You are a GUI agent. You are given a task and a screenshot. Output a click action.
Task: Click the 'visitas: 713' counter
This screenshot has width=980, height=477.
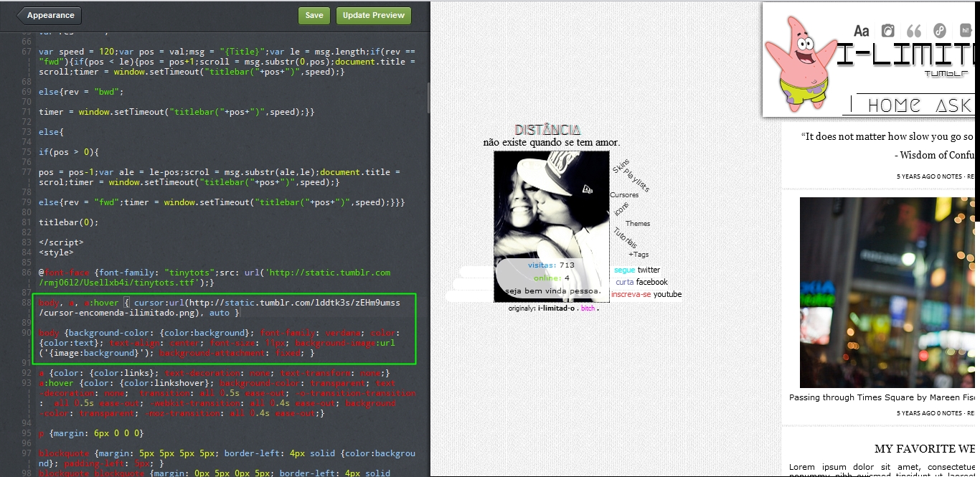551,265
